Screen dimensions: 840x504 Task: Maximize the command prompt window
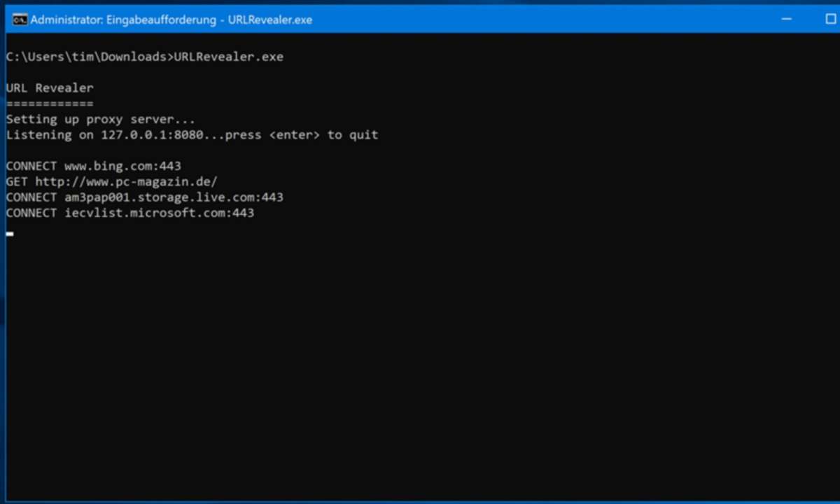coord(831,20)
